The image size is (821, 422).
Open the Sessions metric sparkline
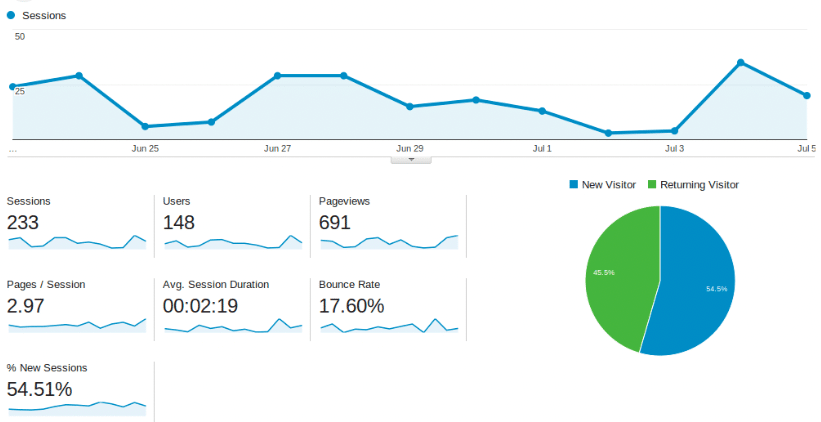[x=77, y=242]
